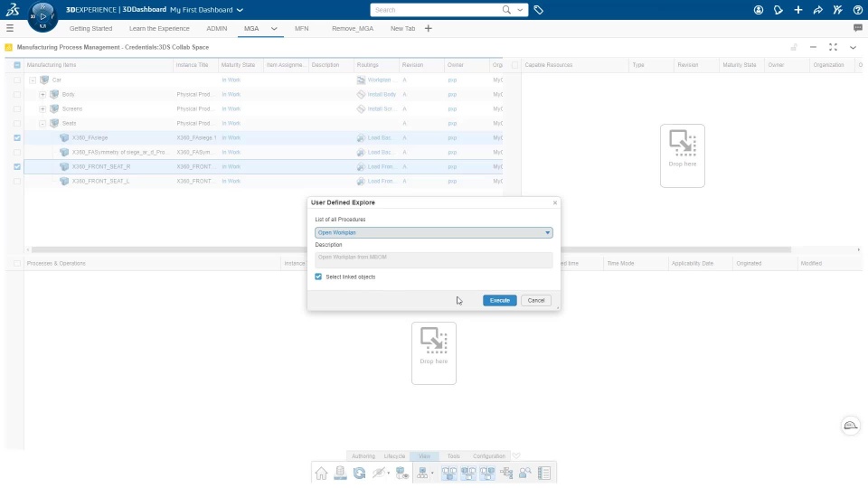Toggle second panel layout icon in toolbar
This screenshot has width=868, height=488.
click(468, 473)
